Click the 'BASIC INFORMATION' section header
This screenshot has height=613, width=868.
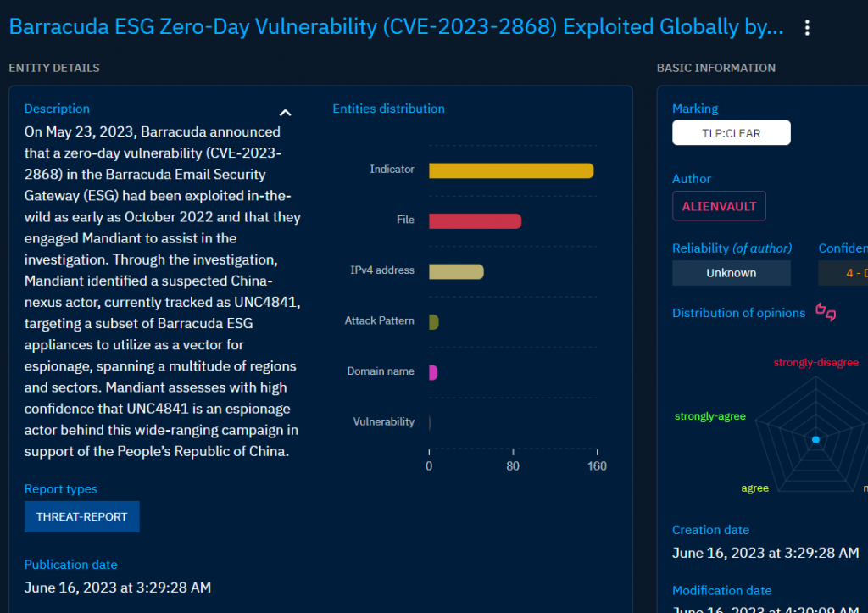(x=715, y=68)
